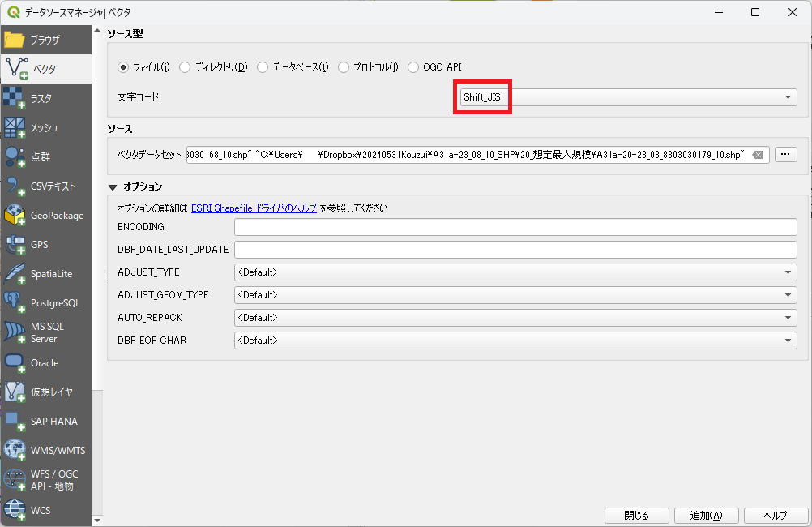Viewport: 812px width, 527px height.
Task: Click the ENCODING text input field
Action: [515, 227]
